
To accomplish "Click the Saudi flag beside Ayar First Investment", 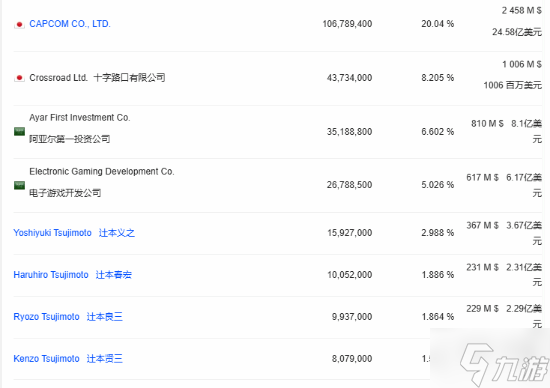I will pos(19,132).
